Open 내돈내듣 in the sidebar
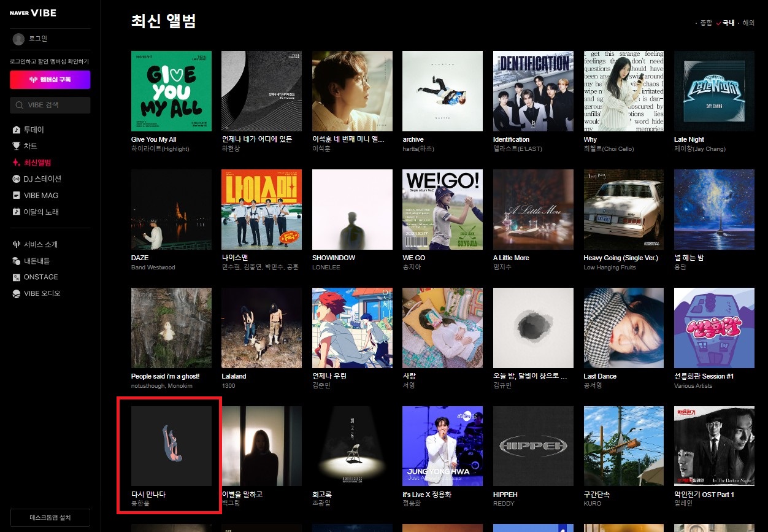 pyautogui.click(x=31, y=261)
